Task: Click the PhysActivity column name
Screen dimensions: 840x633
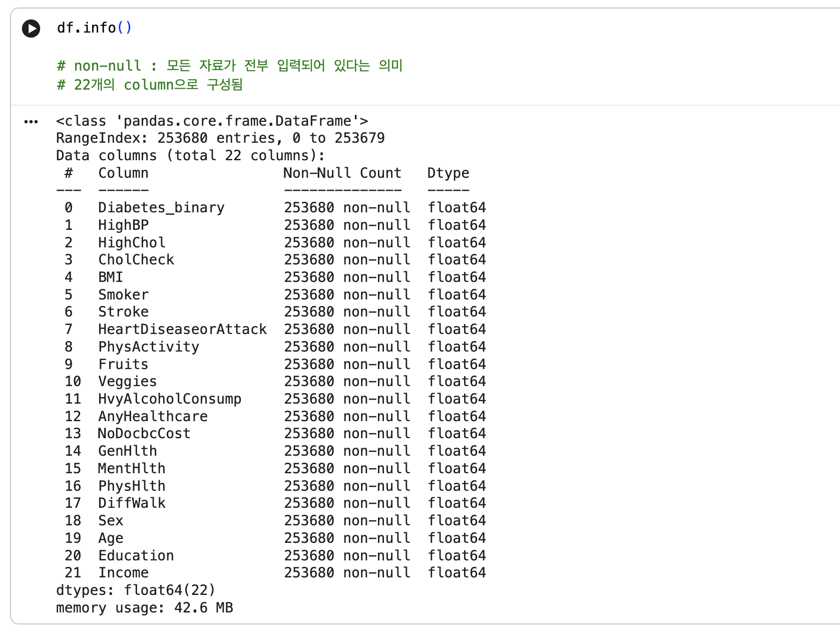Action: tap(149, 347)
